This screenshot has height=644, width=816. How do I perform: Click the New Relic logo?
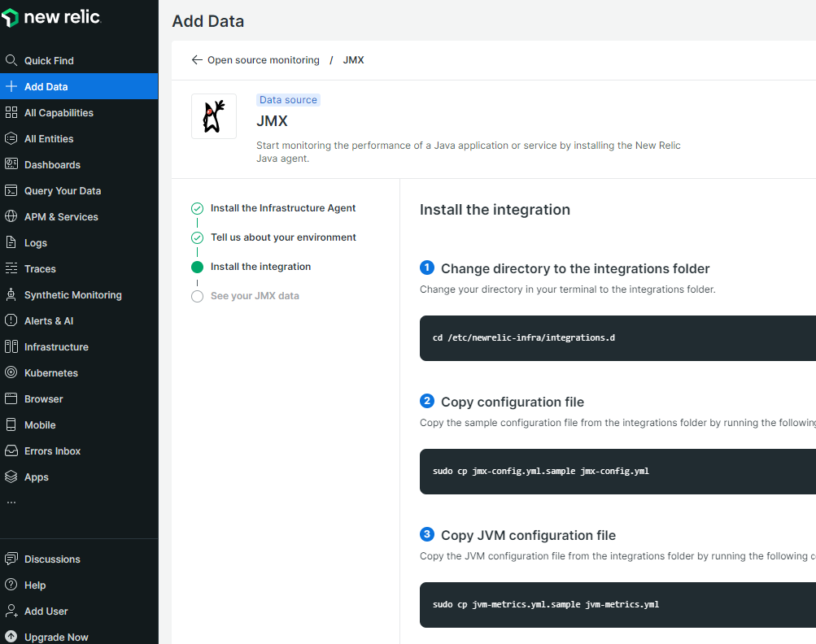pos(50,18)
